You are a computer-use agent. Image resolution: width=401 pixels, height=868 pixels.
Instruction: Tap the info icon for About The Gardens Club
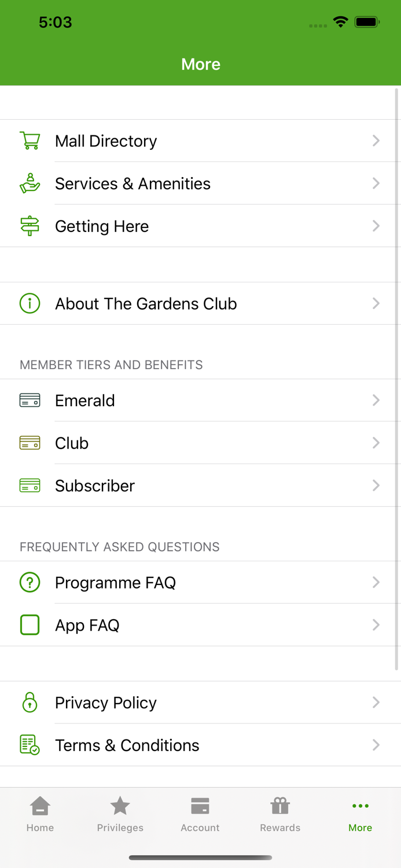pos(30,303)
